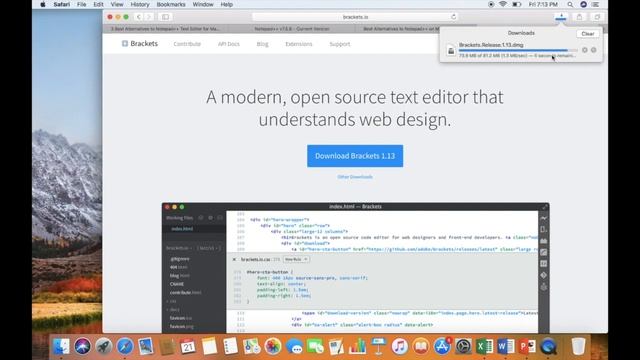Image resolution: width=640 pixels, height=360 pixels.
Task: Open System Preferences gear in Dock
Action: tap(463, 347)
